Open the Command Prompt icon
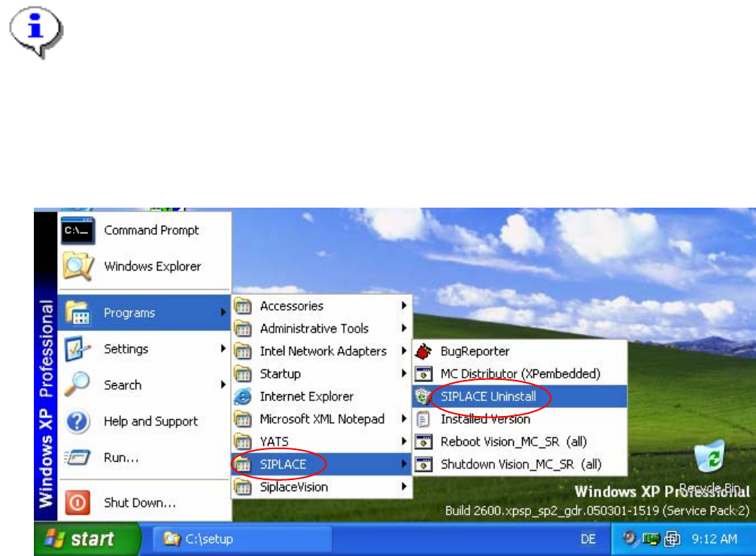The height and width of the screenshot is (556, 756). tap(77, 230)
